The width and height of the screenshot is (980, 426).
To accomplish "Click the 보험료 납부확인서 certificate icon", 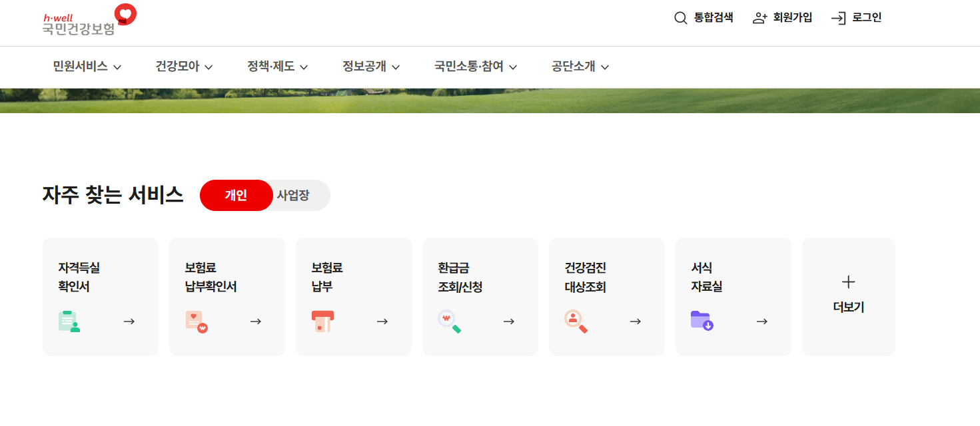I will [196, 321].
